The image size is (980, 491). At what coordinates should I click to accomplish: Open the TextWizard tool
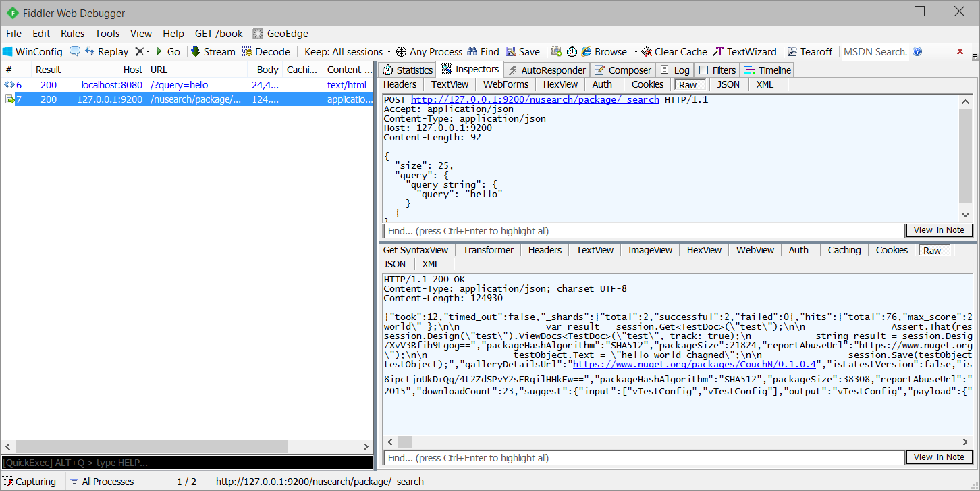click(745, 51)
